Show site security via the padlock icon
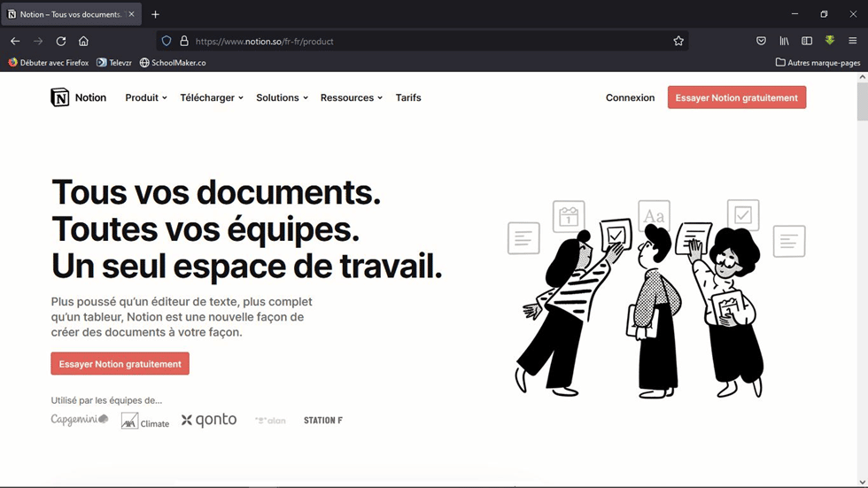The height and width of the screenshot is (488, 868). click(x=184, y=41)
